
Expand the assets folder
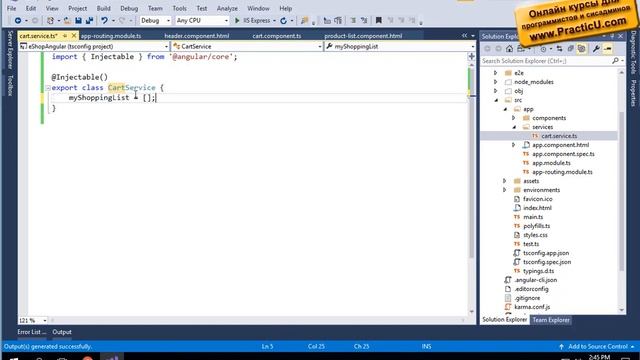tap(504, 181)
